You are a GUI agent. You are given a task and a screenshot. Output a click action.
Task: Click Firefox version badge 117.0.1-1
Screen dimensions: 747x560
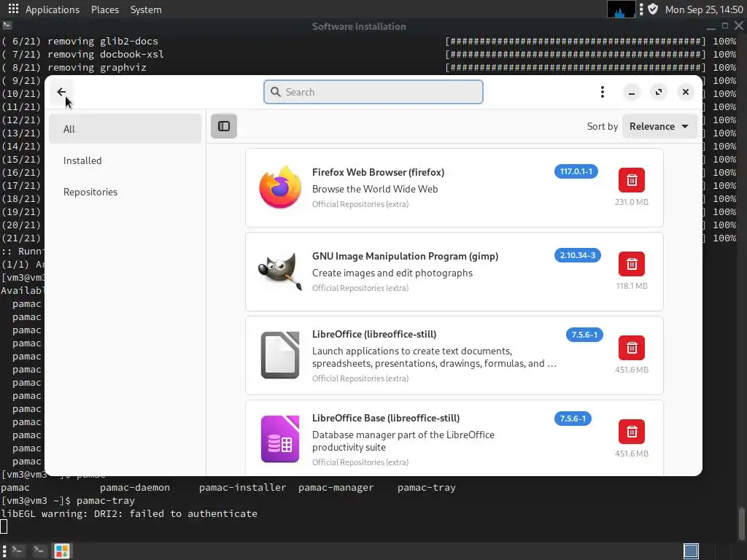(x=576, y=171)
